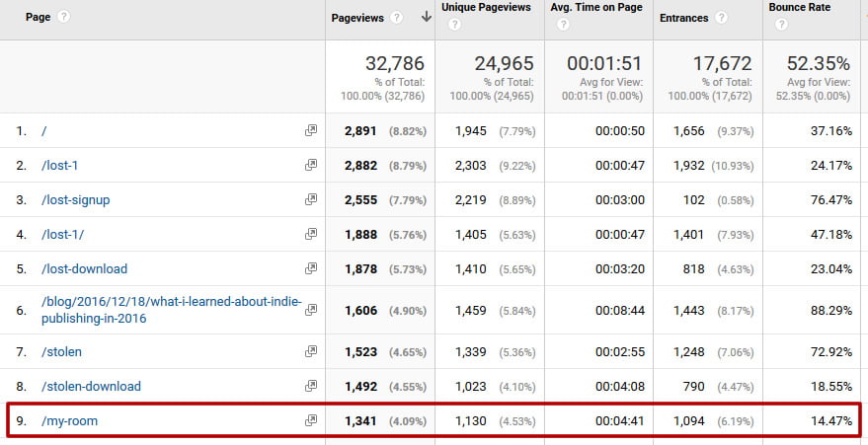868x445 pixels.
Task: Sort by Bounce Rate column header
Action: (799, 8)
